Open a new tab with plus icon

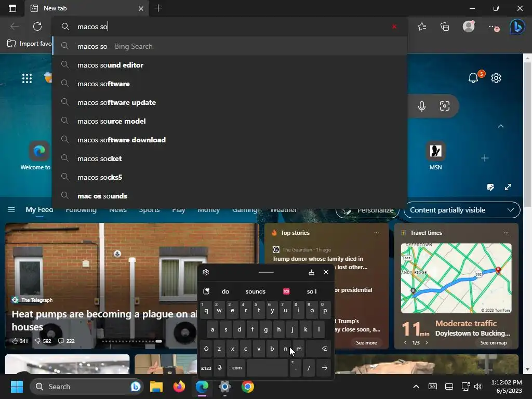point(158,8)
